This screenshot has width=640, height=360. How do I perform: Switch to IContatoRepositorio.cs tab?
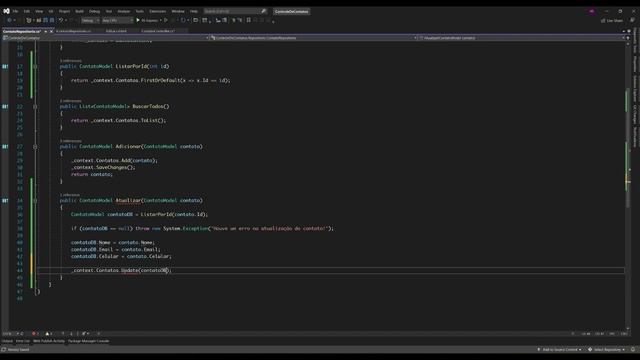pos(73,31)
